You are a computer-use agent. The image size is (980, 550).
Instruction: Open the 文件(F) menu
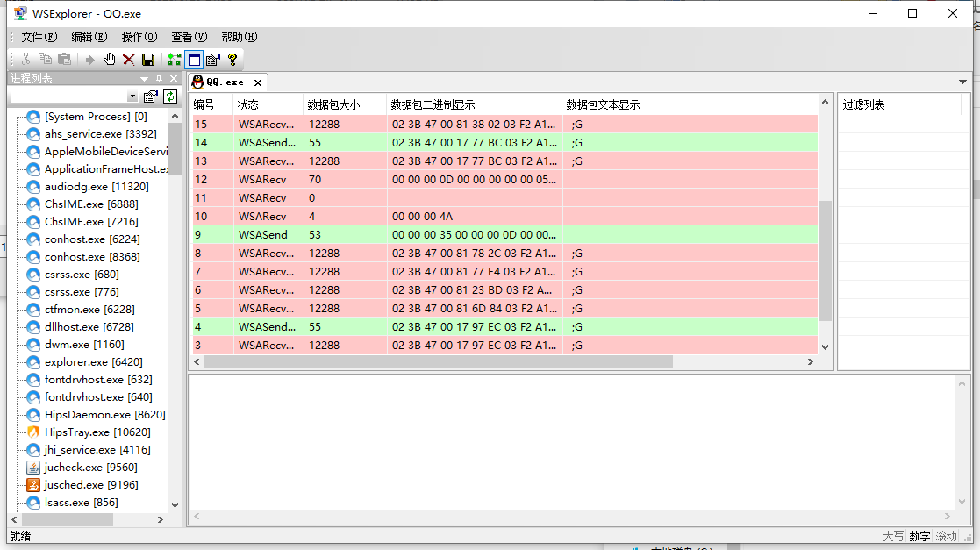pyautogui.click(x=39, y=37)
